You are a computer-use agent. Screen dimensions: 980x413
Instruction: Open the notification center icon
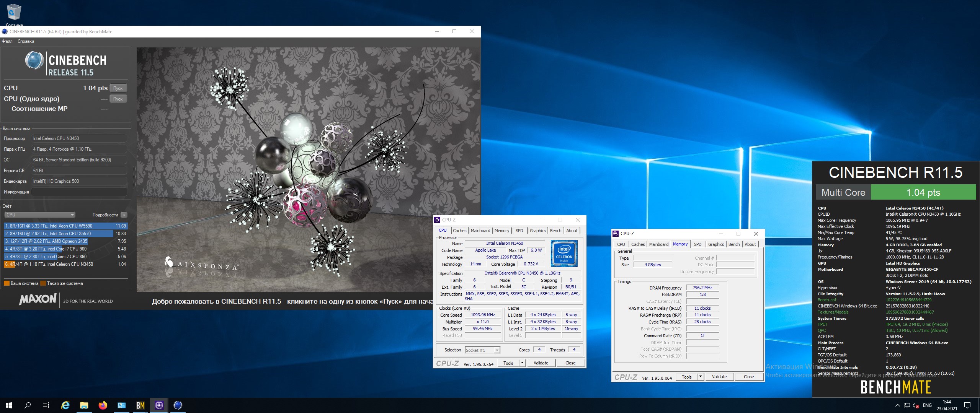967,405
